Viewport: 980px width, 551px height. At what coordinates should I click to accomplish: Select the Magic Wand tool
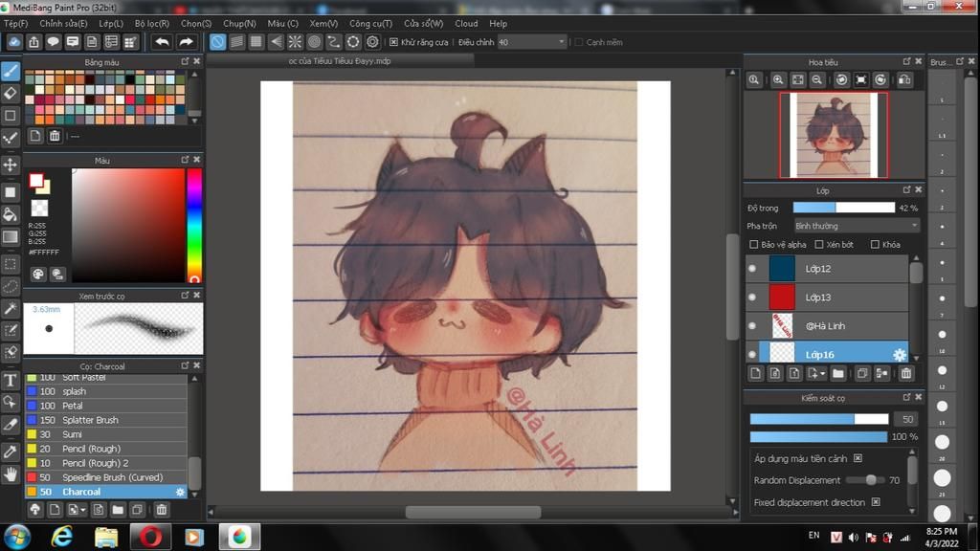[x=11, y=309]
